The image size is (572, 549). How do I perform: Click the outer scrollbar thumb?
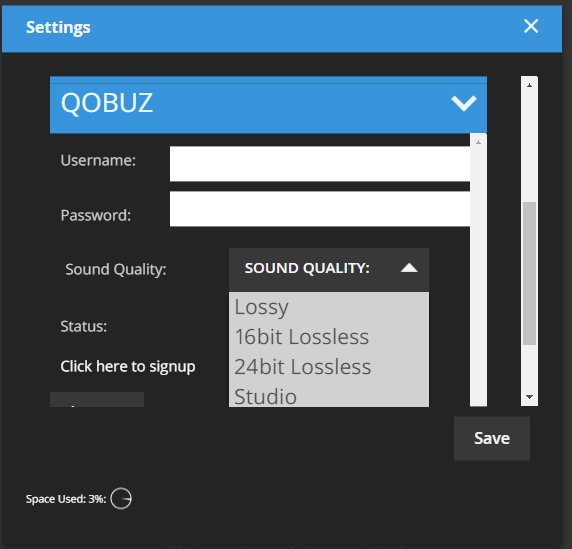coord(529,273)
